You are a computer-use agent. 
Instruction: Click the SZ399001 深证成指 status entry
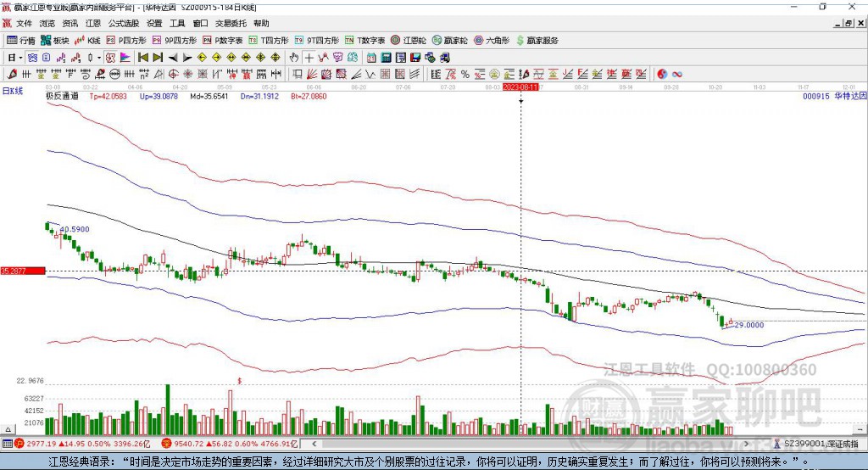coord(816,444)
